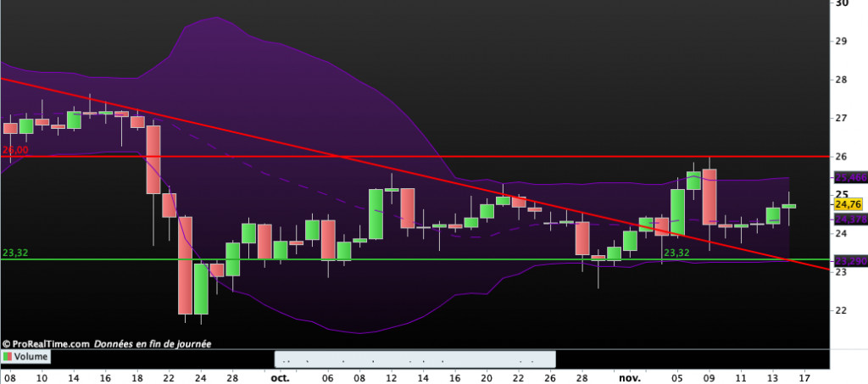
Task: Click the red 26,00 resistance level label
Action: tap(15, 150)
